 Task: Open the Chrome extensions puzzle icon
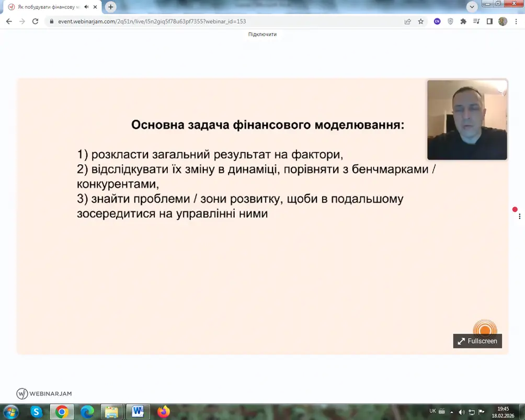463,21
